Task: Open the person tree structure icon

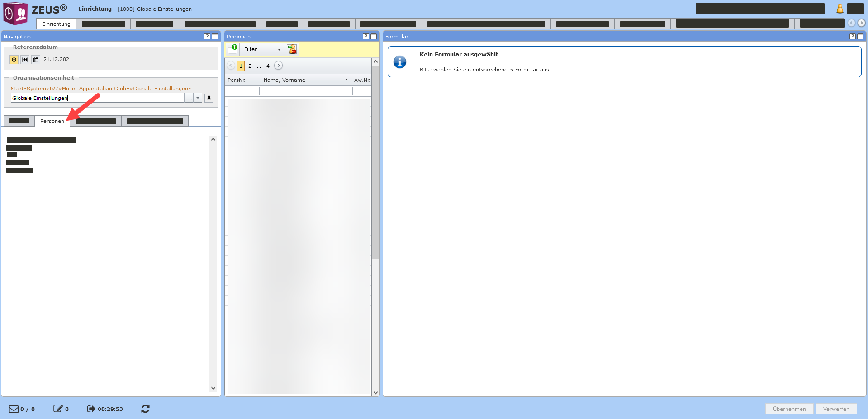Action: [292, 49]
